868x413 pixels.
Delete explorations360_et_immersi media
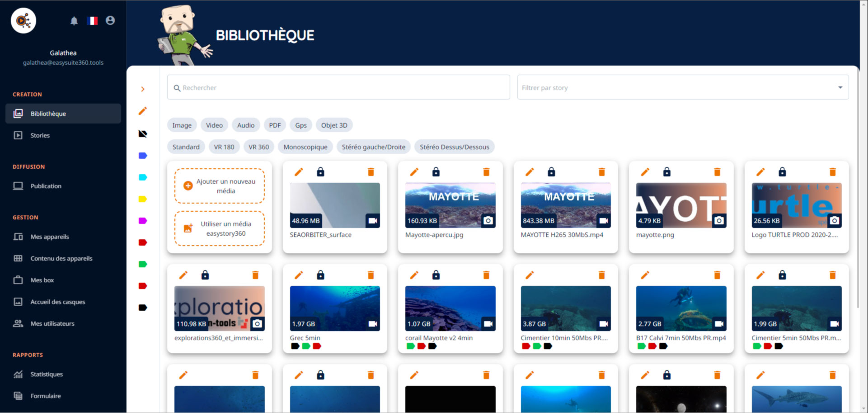click(x=255, y=275)
